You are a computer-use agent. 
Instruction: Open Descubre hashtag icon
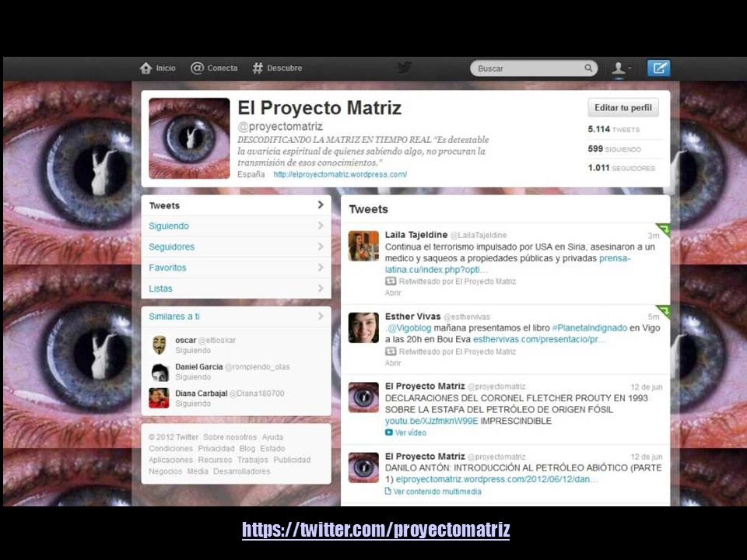click(258, 68)
